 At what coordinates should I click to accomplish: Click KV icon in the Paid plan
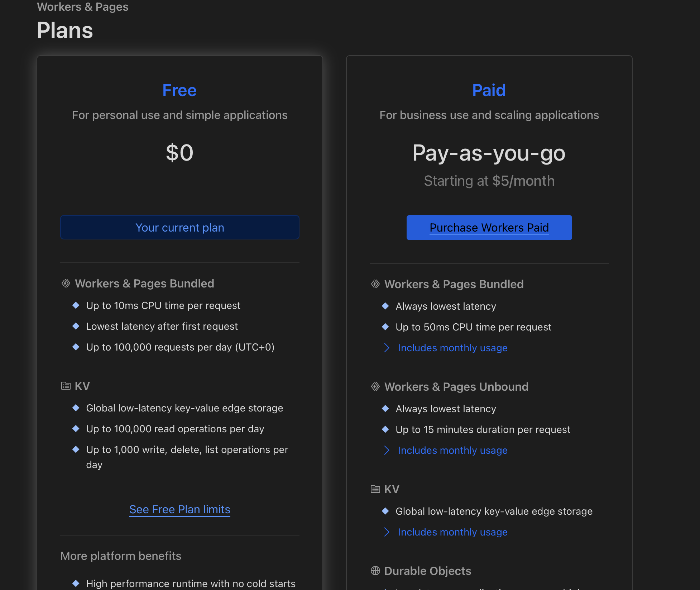point(375,489)
